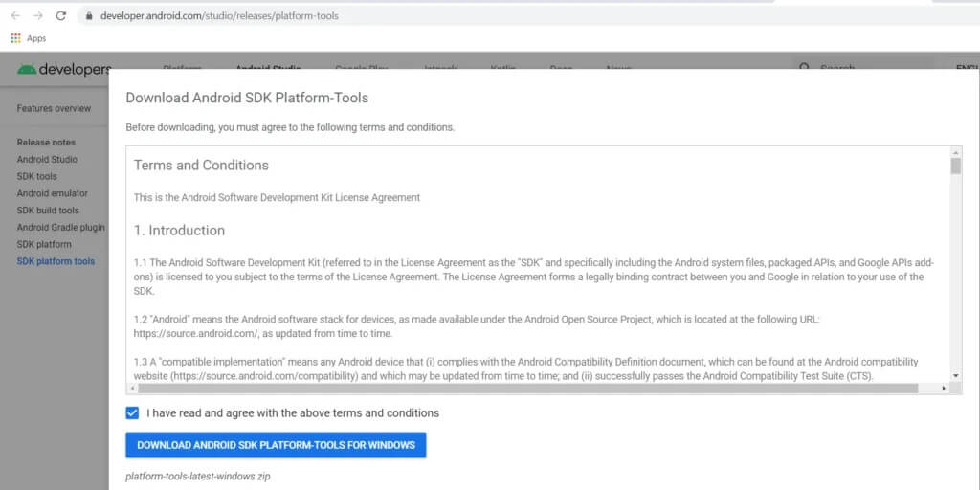Screen dimensions: 980x490
Task: Click the site lock icon
Action: (x=88, y=16)
